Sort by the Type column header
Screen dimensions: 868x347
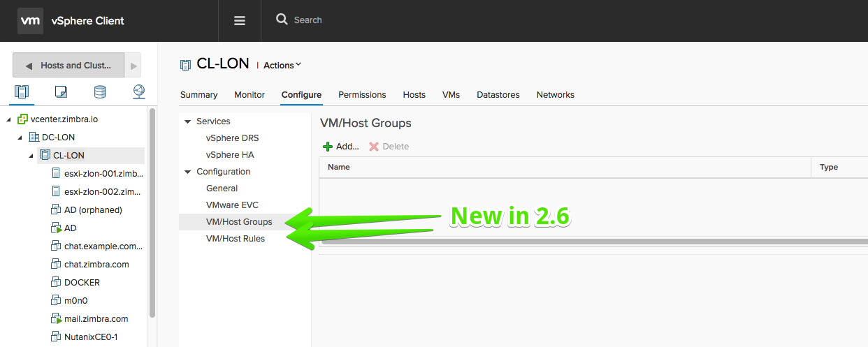839,168
